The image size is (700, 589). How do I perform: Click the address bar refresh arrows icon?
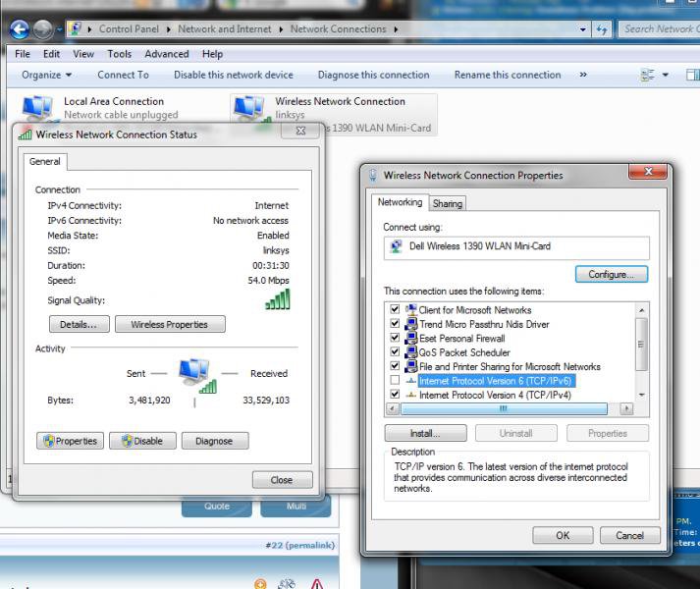(602, 29)
